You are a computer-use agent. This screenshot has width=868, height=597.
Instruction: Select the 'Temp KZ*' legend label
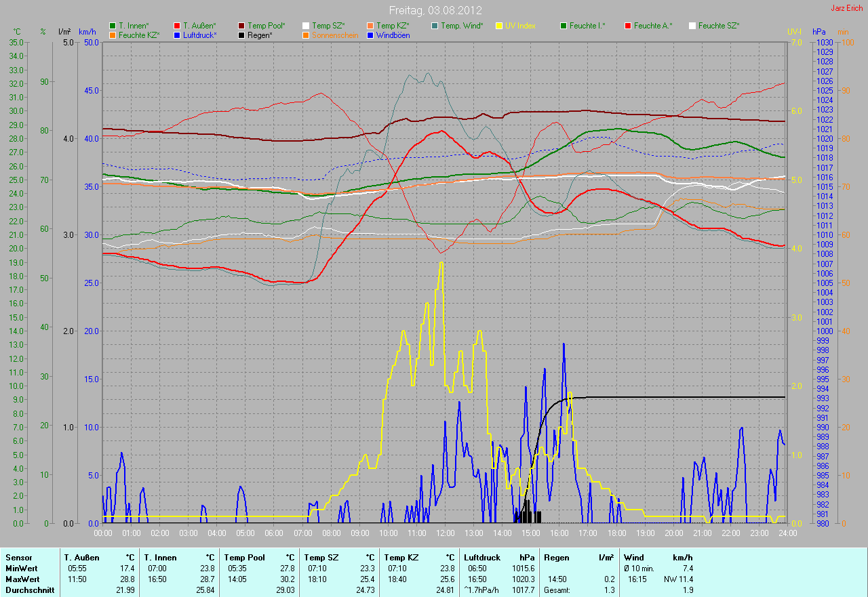[393, 26]
